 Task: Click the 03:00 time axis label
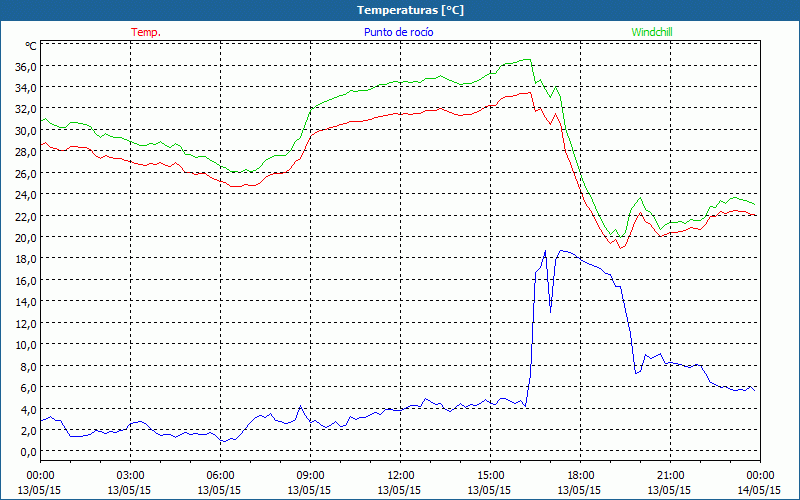(131, 476)
